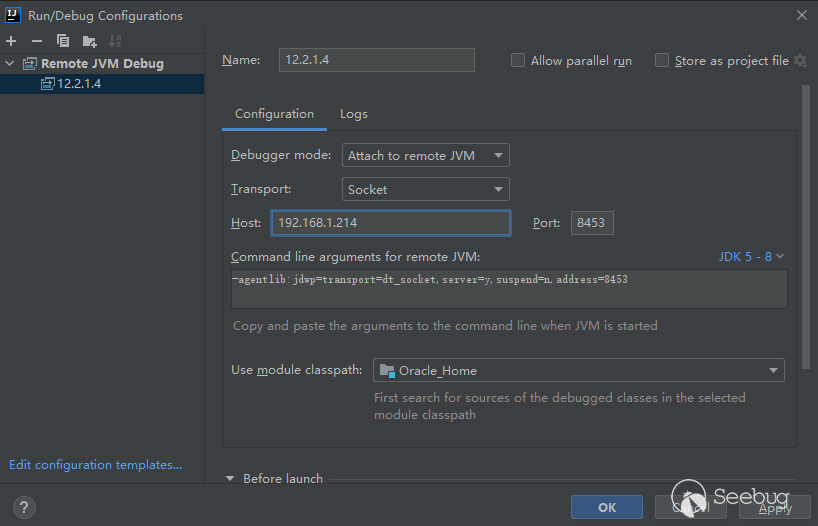Click the Add New Configuration plus icon

(11, 41)
